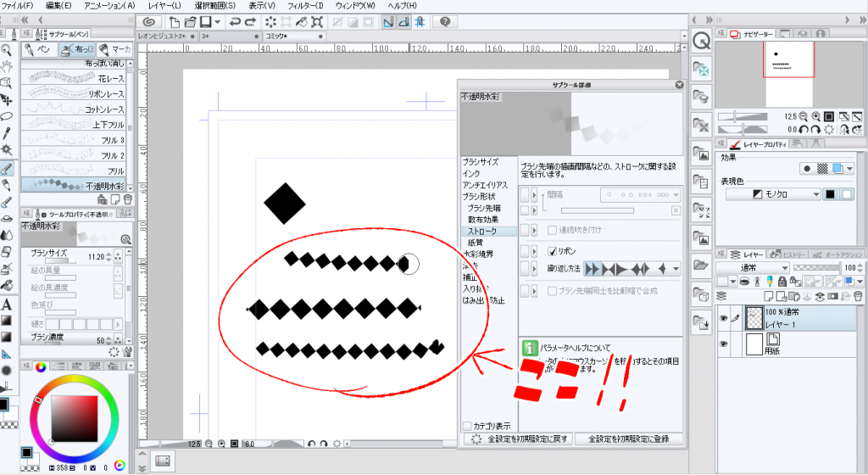Click 全設定を初期設定に登録 button
The height and width of the screenshot is (475, 868).
pos(628,439)
